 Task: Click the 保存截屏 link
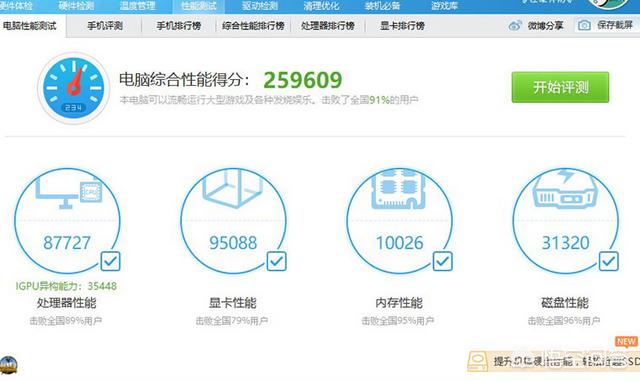tap(615, 25)
